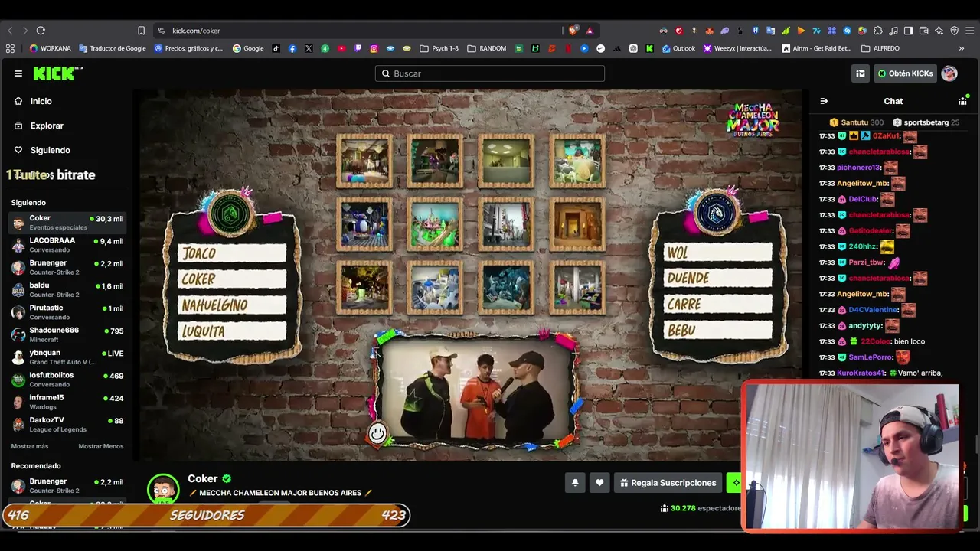Click chat username SamLePorro

tap(871, 357)
